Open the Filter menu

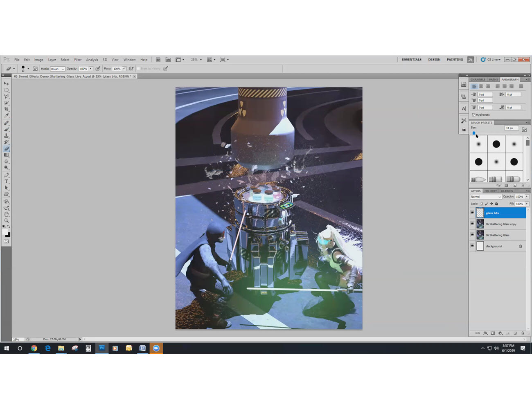(78, 59)
